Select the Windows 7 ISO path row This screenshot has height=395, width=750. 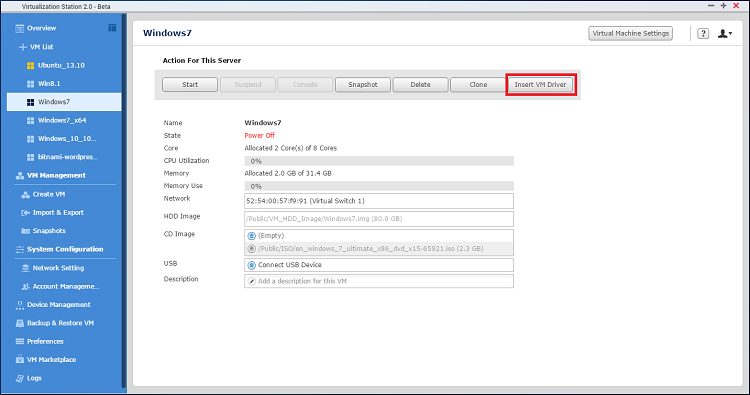pos(379,249)
